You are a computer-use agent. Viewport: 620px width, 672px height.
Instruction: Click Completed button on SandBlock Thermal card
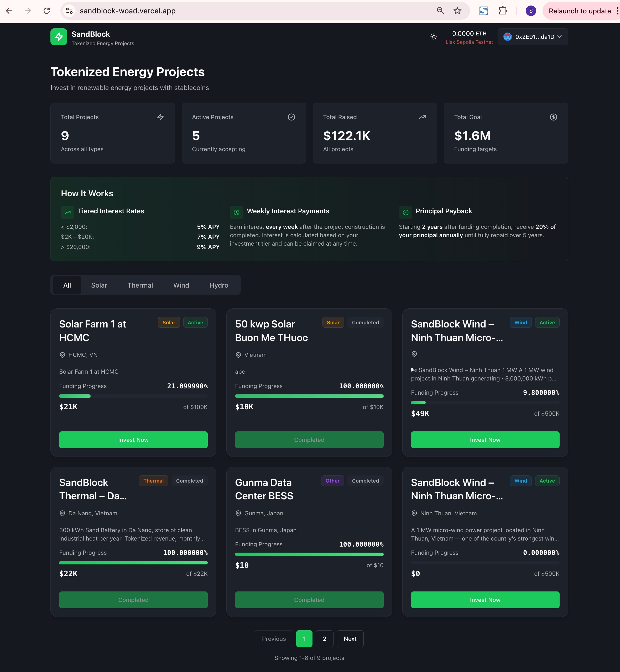(133, 600)
